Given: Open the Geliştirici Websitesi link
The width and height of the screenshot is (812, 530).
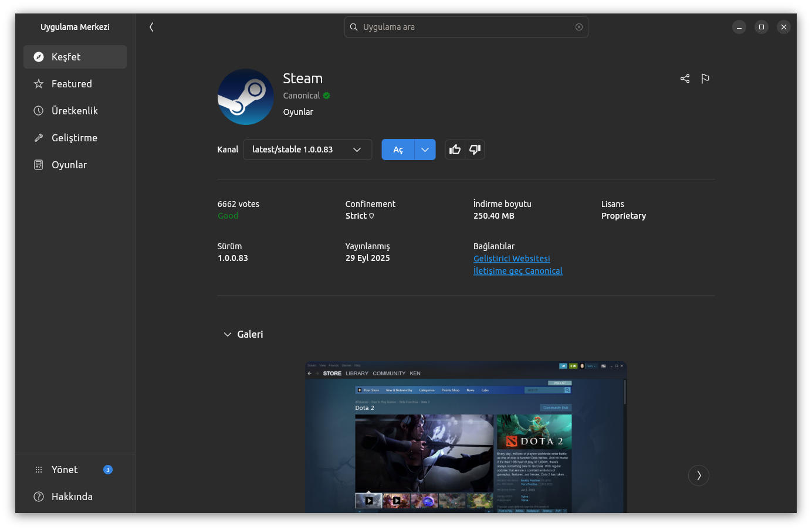Looking at the screenshot, I should [512, 259].
